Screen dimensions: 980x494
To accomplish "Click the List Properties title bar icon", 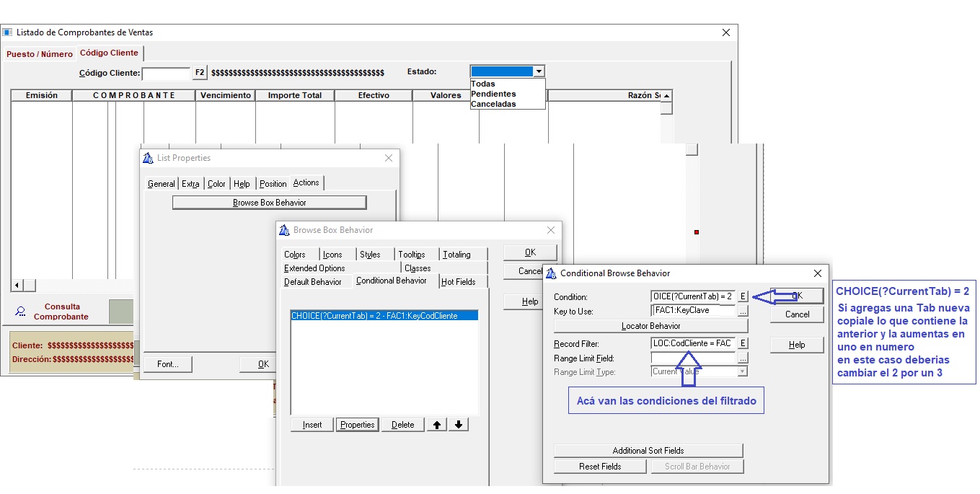I will tap(149, 158).
